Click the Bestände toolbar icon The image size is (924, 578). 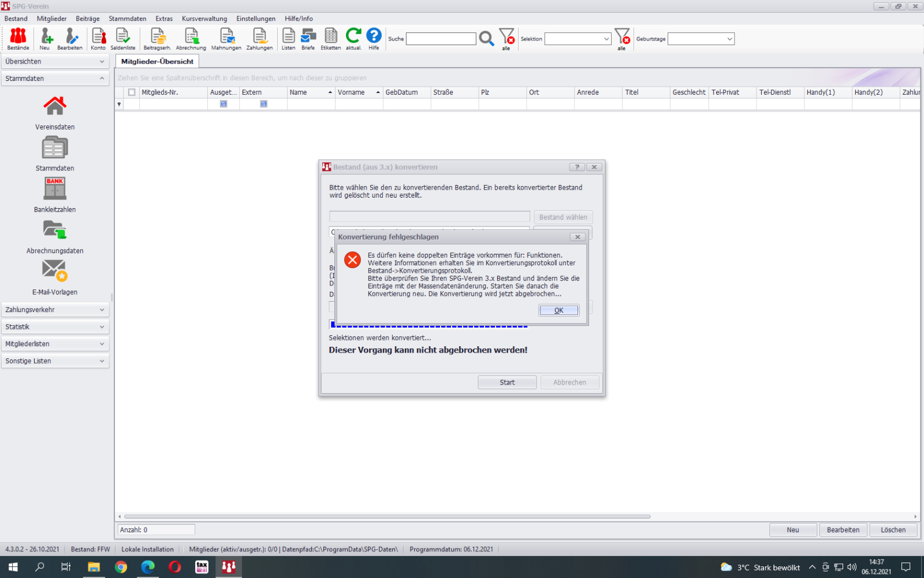click(x=18, y=39)
